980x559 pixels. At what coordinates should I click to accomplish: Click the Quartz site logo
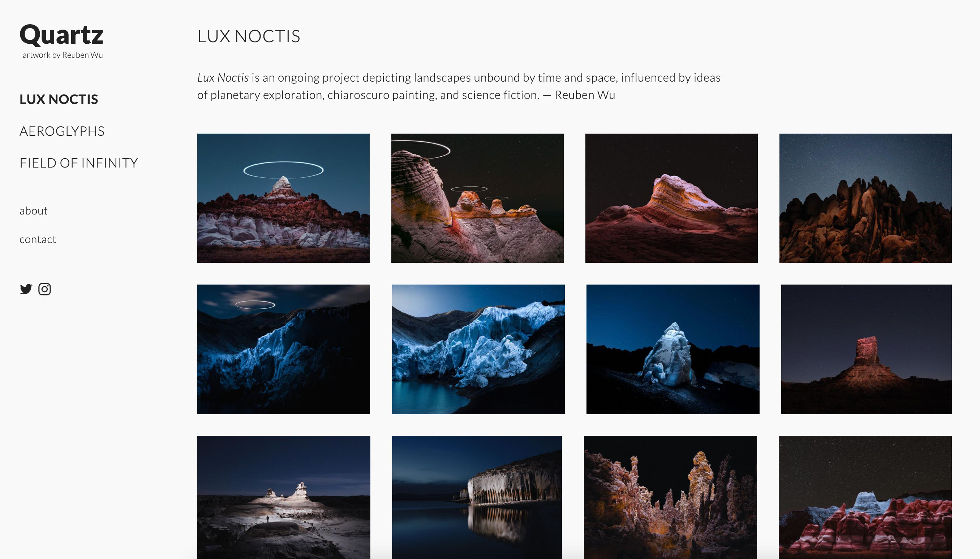[61, 35]
